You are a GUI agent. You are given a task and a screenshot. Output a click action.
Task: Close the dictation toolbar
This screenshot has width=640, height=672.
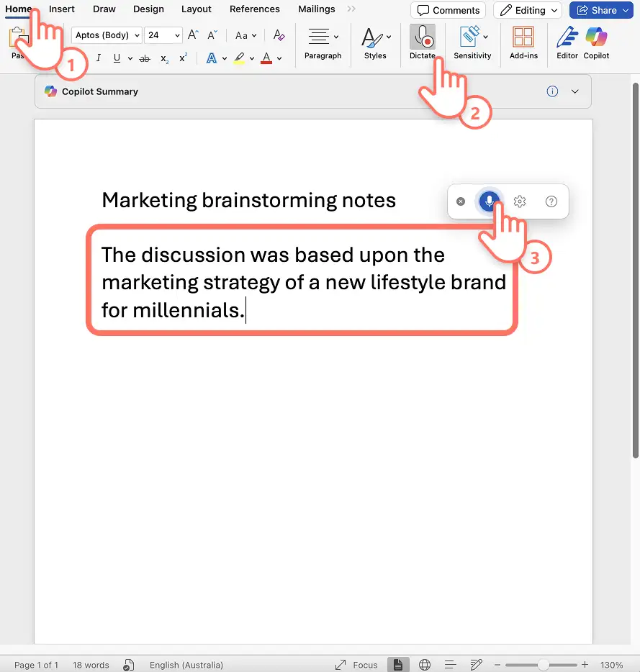click(x=461, y=201)
